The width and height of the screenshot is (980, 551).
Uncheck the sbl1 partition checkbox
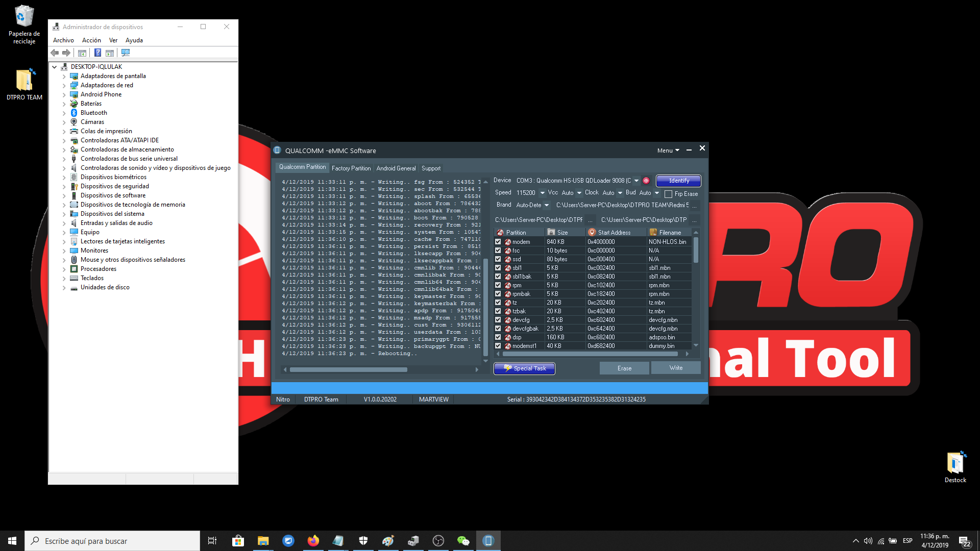tap(498, 268)
